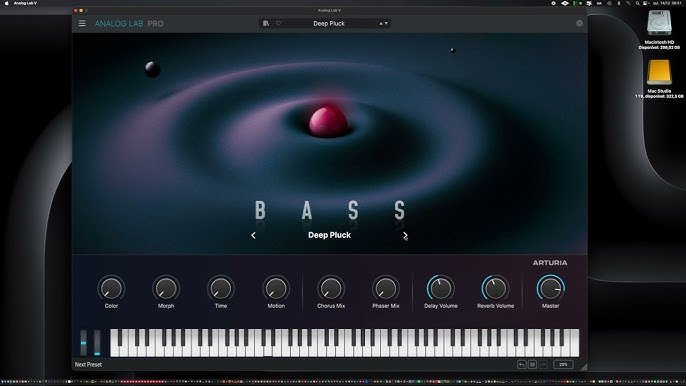686x386 pixels.
Task: Go to previous preset with left chevron
Action: (x=253, y=235)
